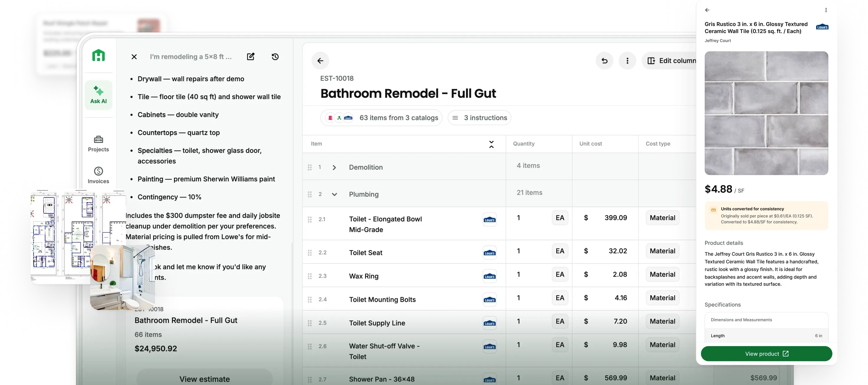The width and height of the screenshot is (868, 385).
Task: Open the Ask AI assistant
Action: point(98,95)
